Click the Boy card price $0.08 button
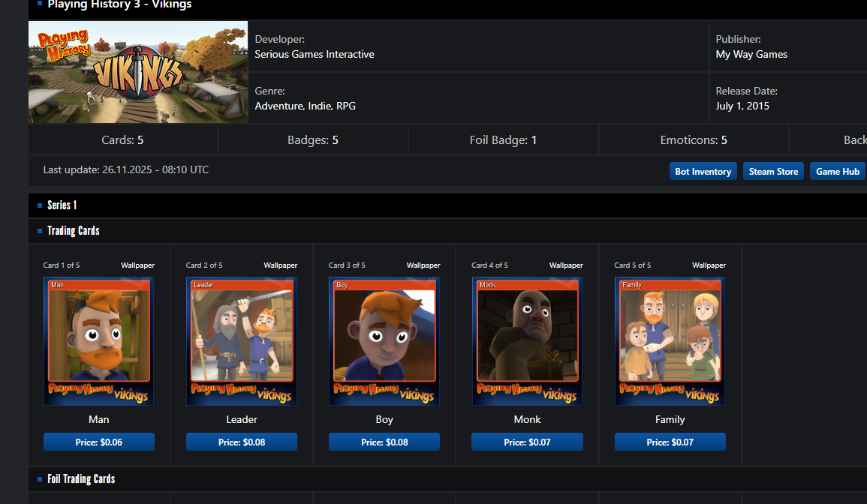Screen dimensions: 867x504 [x=384, y=442]
